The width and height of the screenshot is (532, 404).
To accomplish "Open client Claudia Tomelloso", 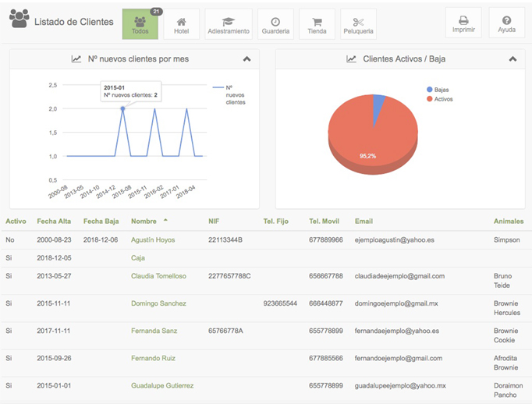I will 158,276.
